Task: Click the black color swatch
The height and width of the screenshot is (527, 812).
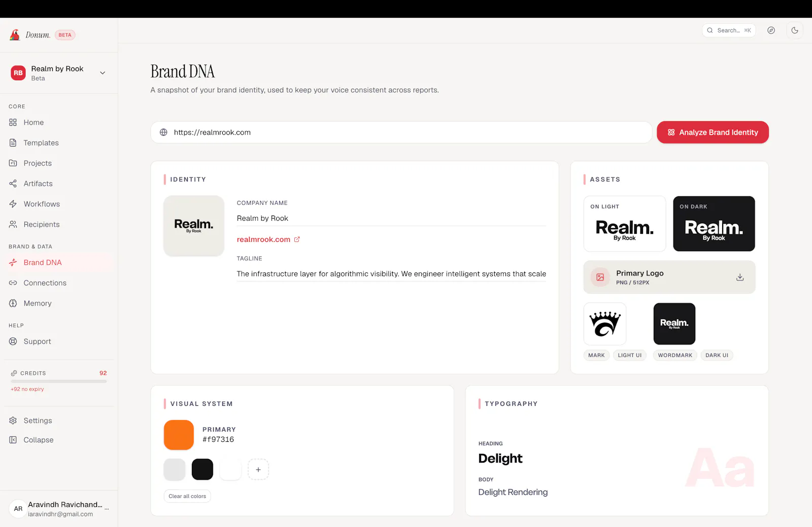Action: [x=202, y=470]
